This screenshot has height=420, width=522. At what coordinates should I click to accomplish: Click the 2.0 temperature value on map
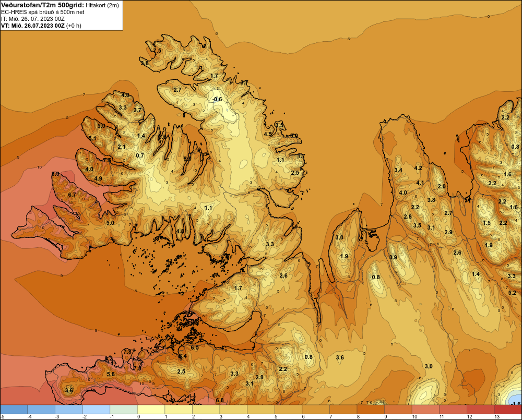[x=442, y=186]
